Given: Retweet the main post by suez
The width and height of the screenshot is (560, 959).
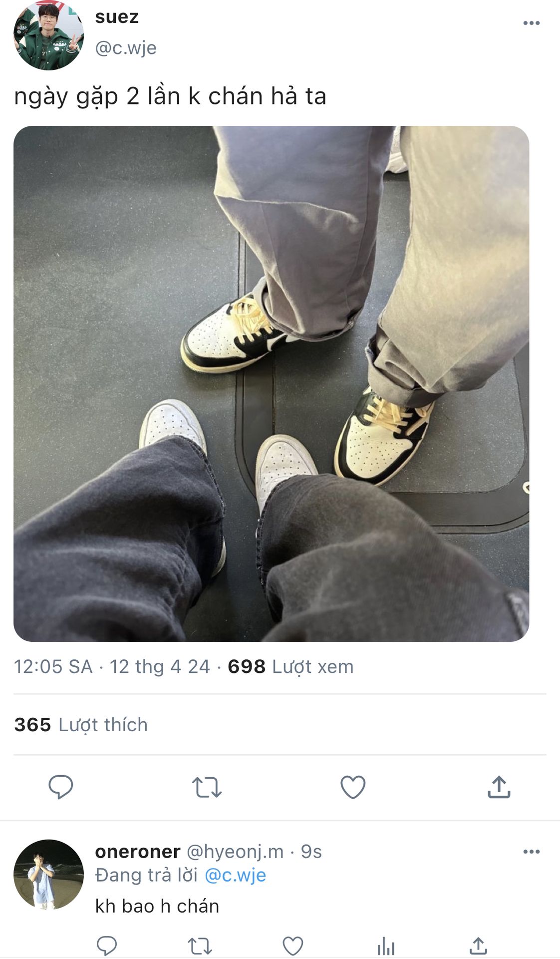Looking at the screenshot, I should point(207,787).
